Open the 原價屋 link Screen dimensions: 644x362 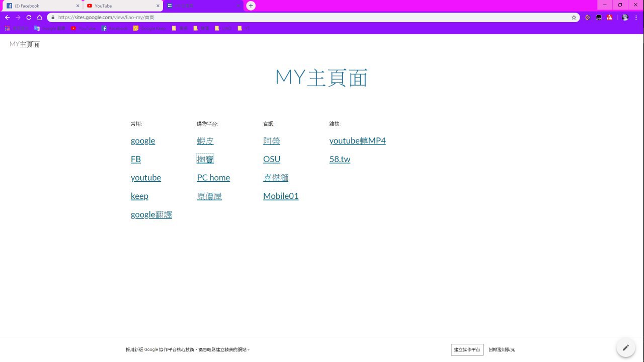[209, 196]
